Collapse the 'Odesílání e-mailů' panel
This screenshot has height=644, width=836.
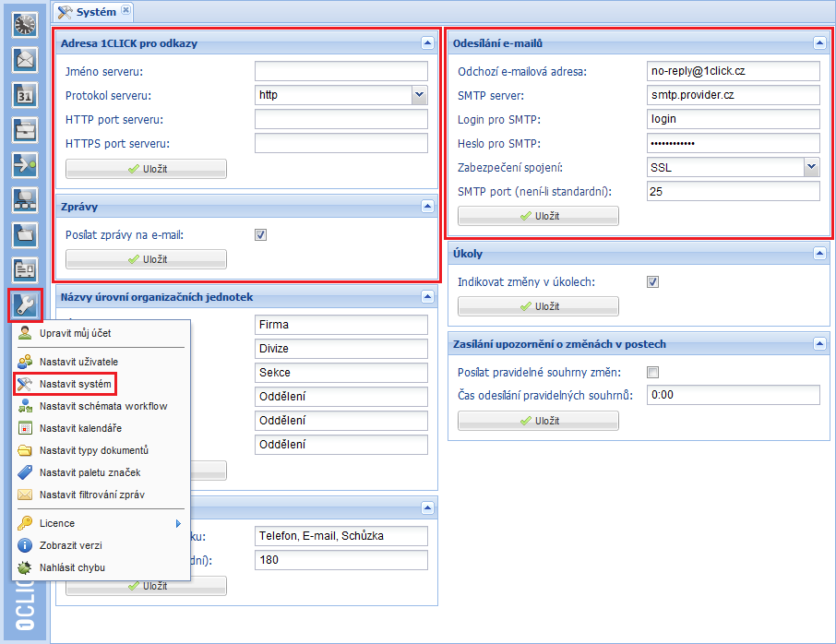(x=818, y=42)
